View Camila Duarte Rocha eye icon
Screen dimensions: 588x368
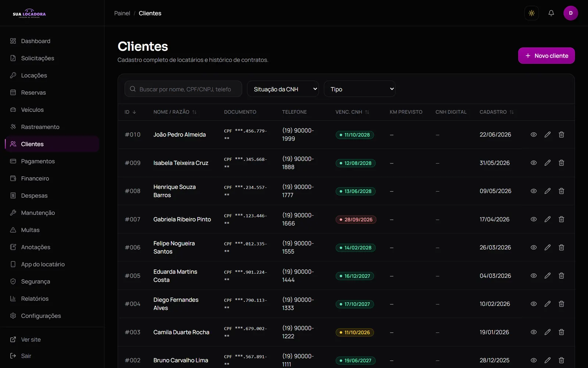tap(534, 332)
